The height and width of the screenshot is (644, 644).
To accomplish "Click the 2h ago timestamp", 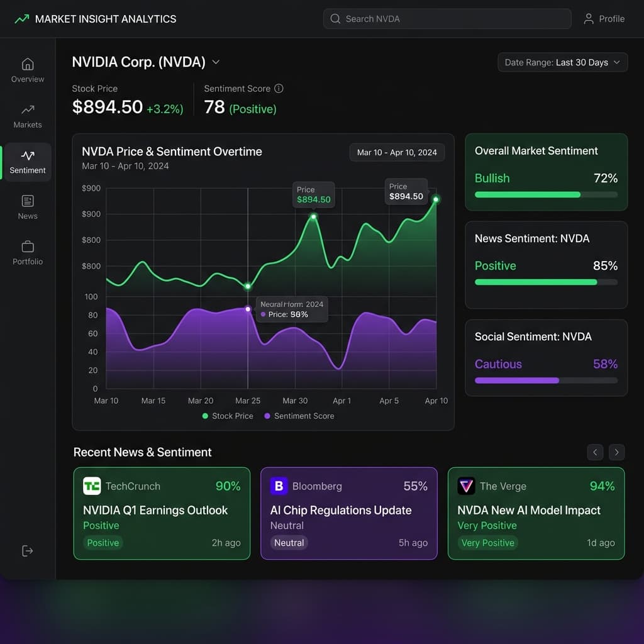I will [226, 543].
